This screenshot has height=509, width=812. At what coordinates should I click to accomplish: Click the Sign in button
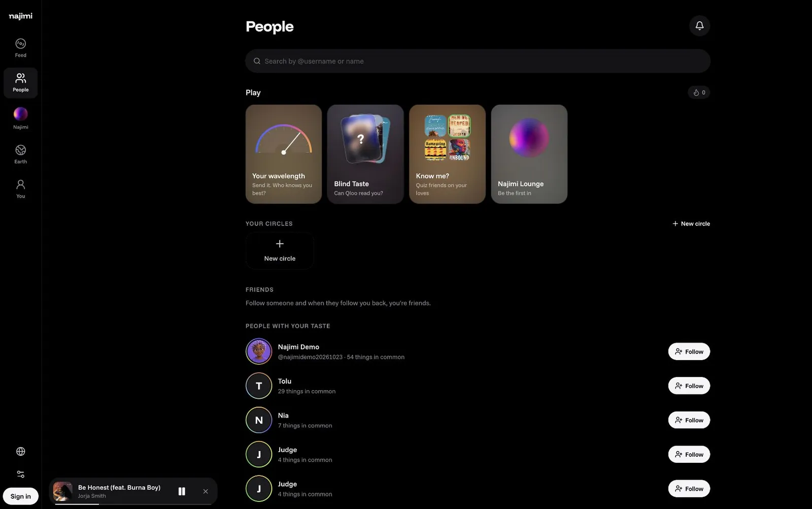20,496
